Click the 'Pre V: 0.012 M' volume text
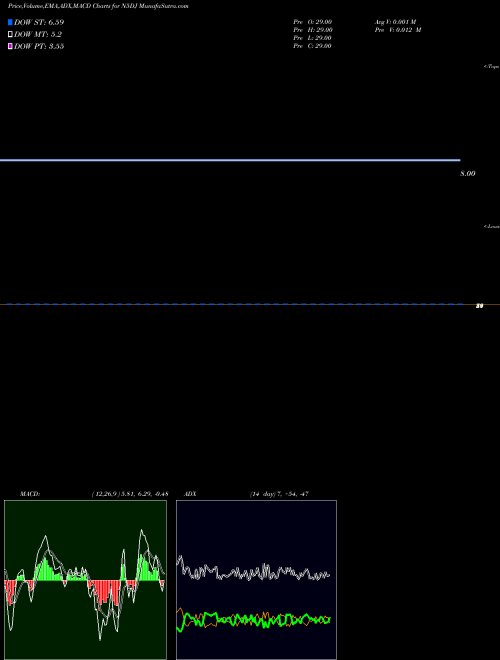 pyautogui.click(x=398, y=30)
